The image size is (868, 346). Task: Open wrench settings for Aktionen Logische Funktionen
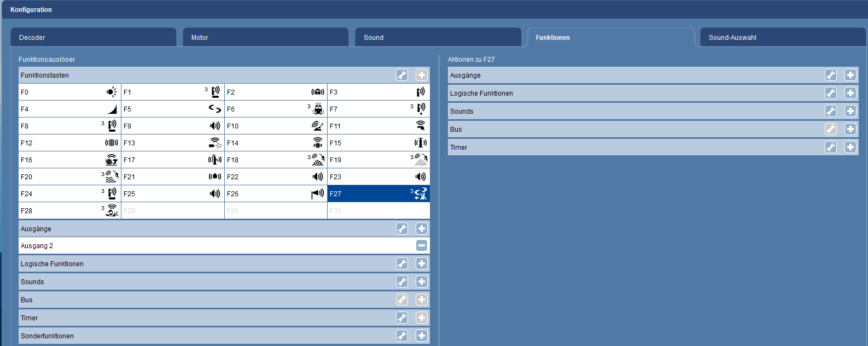point(831,93)
